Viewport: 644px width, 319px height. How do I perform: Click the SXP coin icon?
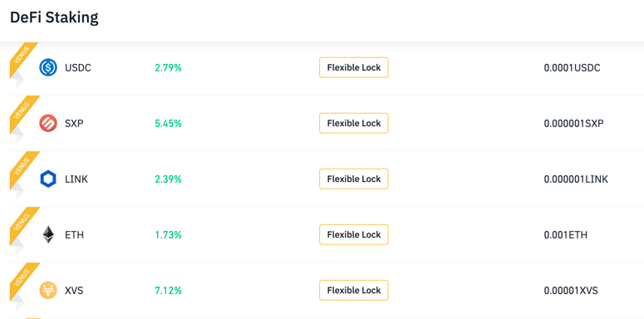(x=48, y=123)
